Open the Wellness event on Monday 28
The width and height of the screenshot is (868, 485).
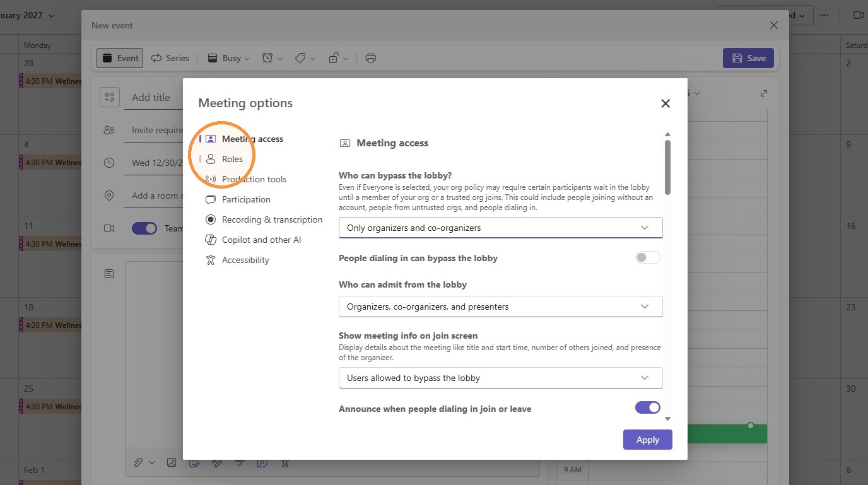click(50, 81)
